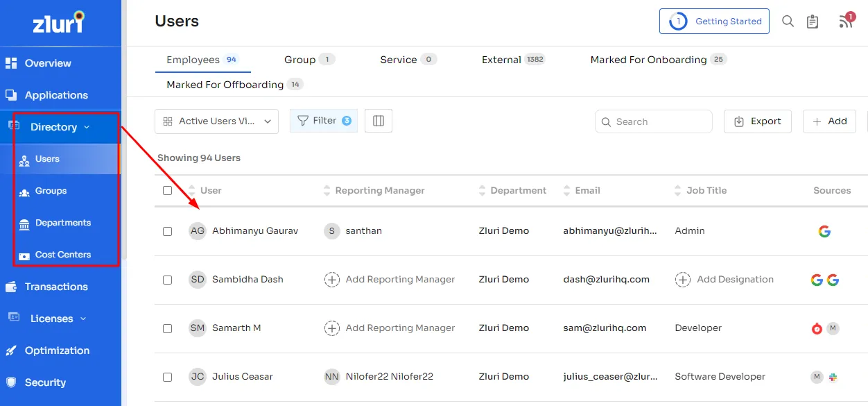Click the Licenses icon in sidebar
The image size is (868, 406).
coord(14,316)
